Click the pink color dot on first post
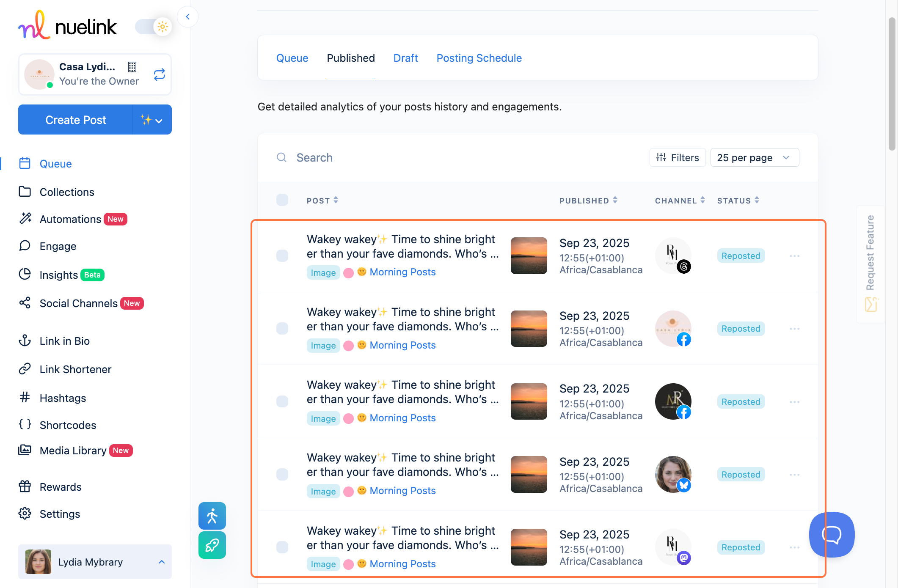898x588 pixels. (x=348, y=273)
